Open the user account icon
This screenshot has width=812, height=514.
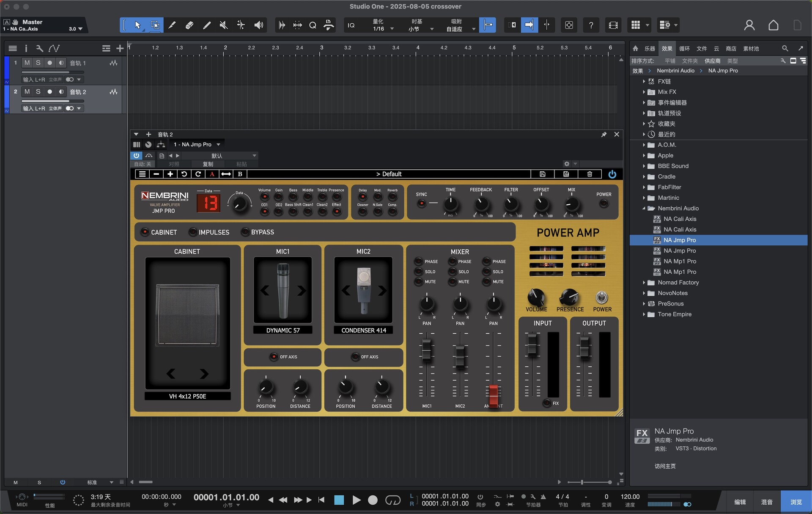click(x=749, y=25)
